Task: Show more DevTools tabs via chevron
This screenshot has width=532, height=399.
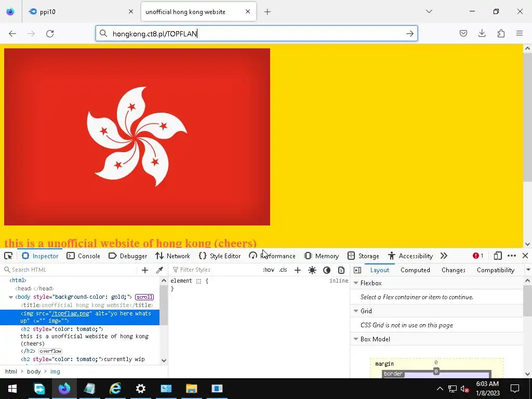Action: 444,256
